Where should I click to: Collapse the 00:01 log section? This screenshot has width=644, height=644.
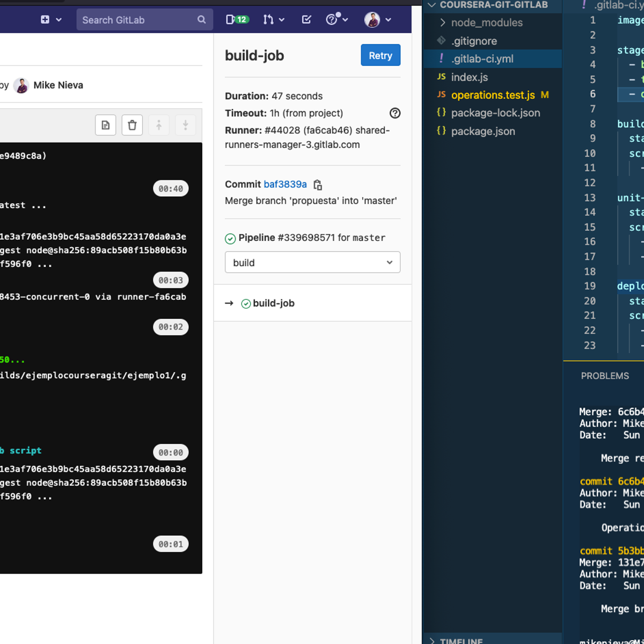click(171, 544)
